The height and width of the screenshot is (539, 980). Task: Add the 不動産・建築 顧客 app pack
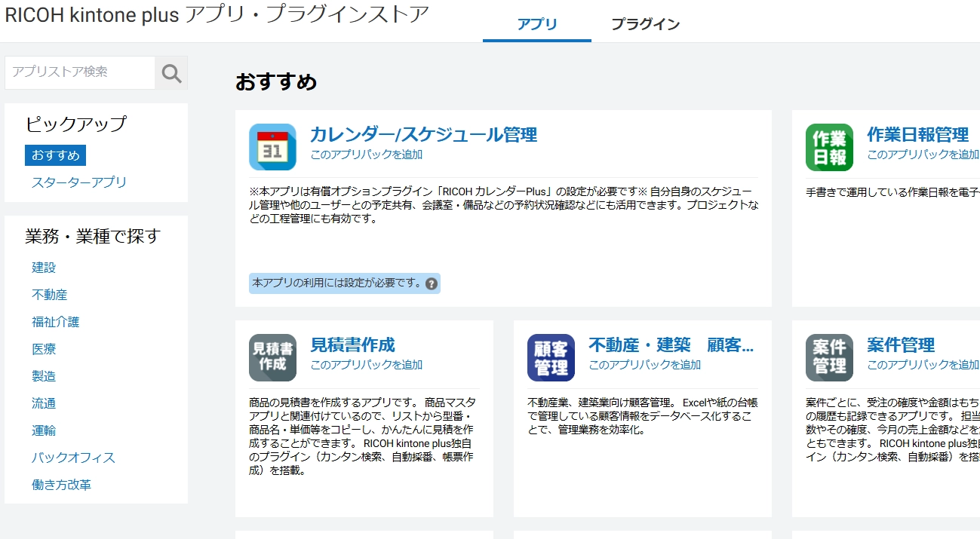click(x=644, y=365)
